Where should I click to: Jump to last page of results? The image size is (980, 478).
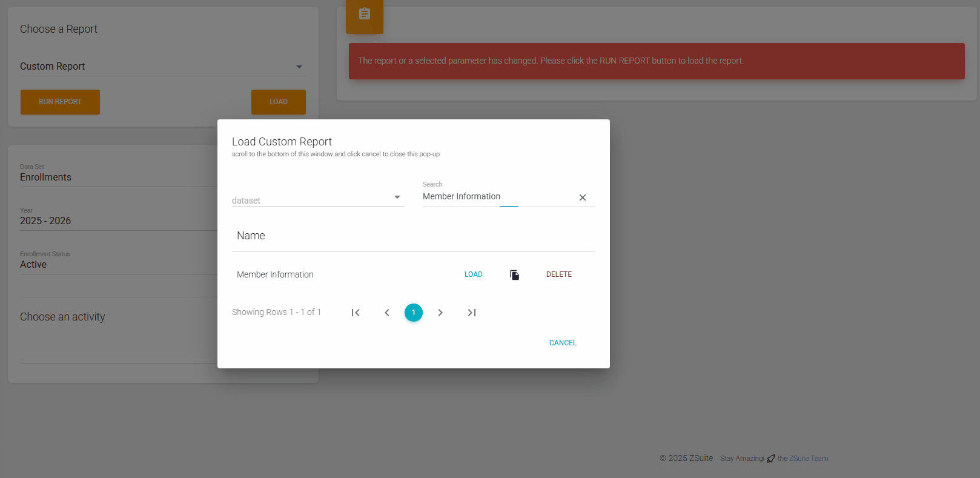point(472,313)
